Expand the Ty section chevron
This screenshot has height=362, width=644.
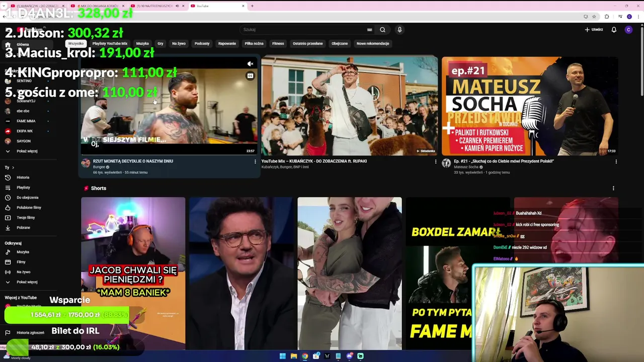click(13, 167)
